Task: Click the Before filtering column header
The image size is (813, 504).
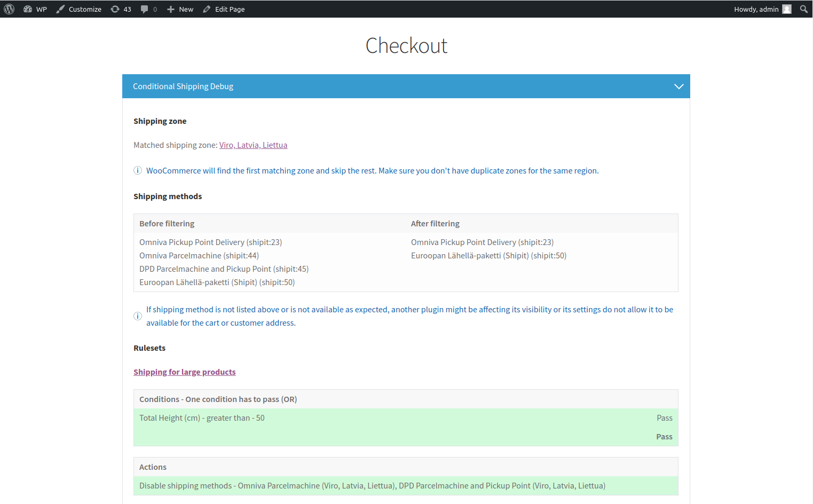Action: tap(167, 224)
